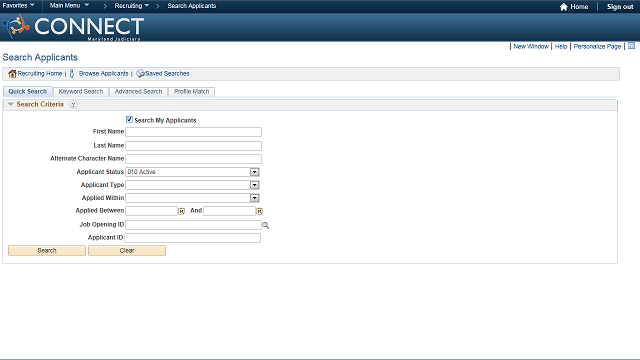Click the Home house icon in header
This screenshot has height=360, width=640.
click(x=564, y=7)
